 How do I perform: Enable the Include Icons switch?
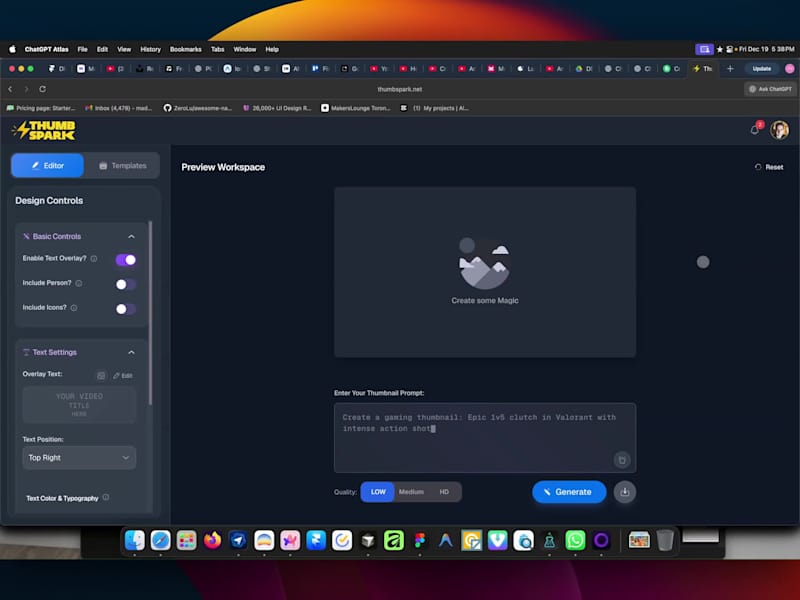point(125,308)
